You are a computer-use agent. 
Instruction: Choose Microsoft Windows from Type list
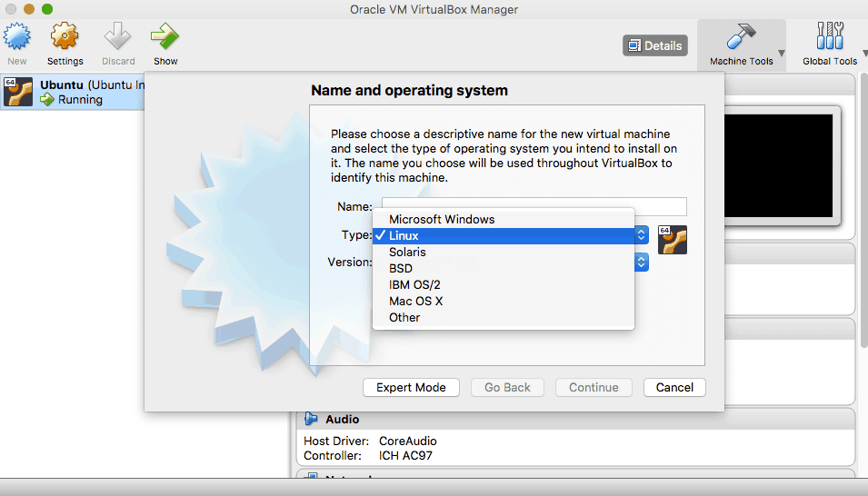[504, 219]
